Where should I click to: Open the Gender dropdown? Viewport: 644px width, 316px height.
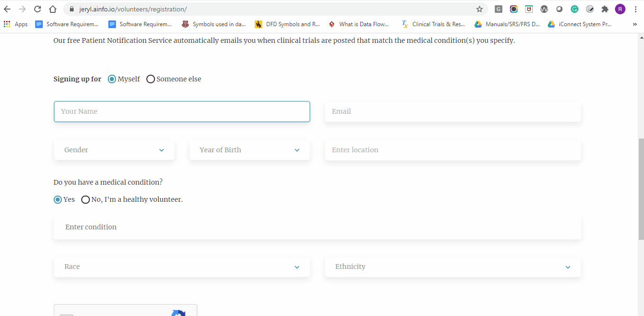click(x=114, y=149)
